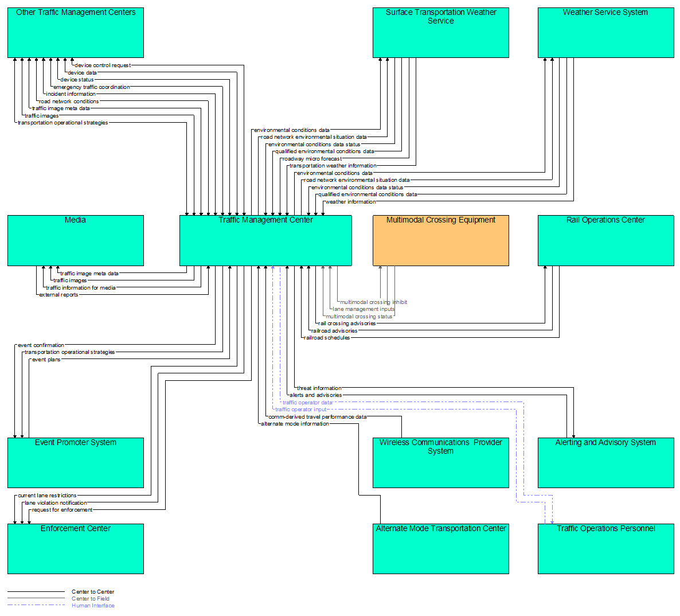The height and width of the screenshot is (616, 680).
Task: Click the 'device data' flow label
Action: click(82, 73)
